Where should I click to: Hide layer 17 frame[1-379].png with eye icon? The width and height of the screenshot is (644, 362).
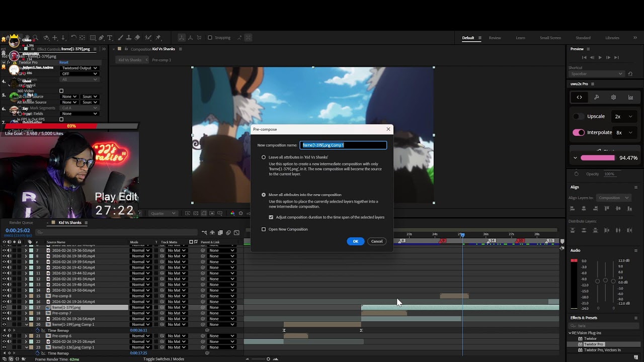(x=4, y=307)
